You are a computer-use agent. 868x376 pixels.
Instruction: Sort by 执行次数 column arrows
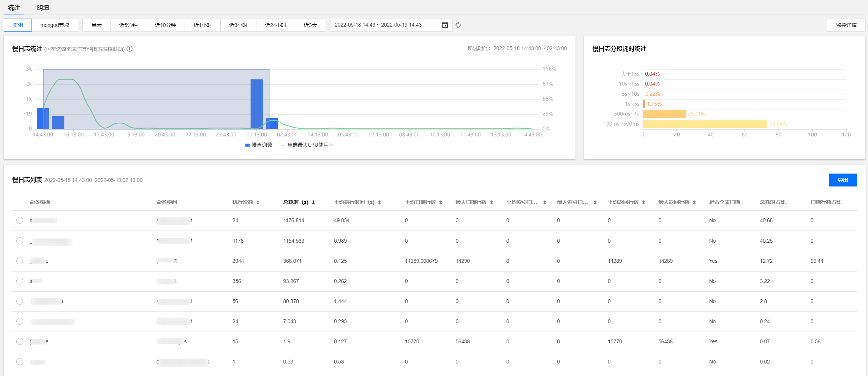[x=258, y=202]
